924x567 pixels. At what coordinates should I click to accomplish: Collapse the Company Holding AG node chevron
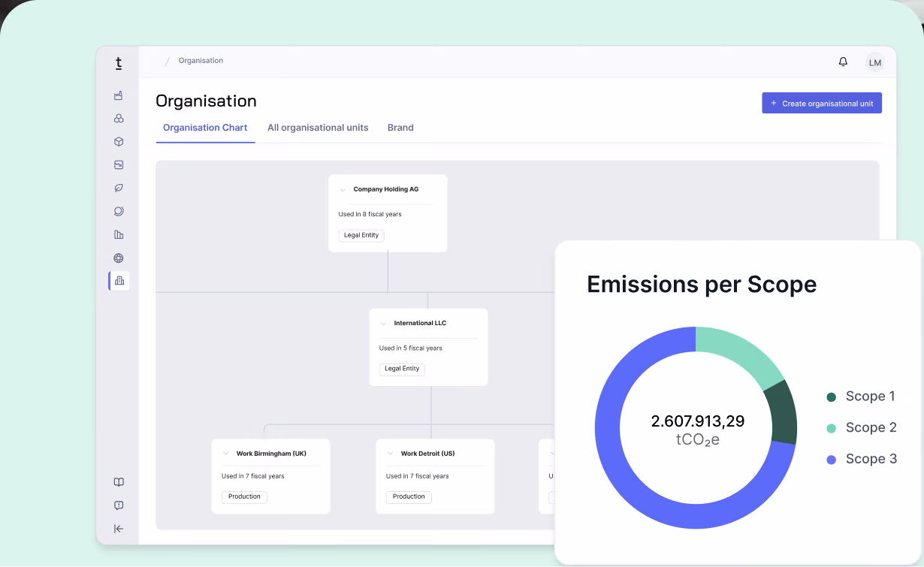pyautogui.click(x=343, y=190)
